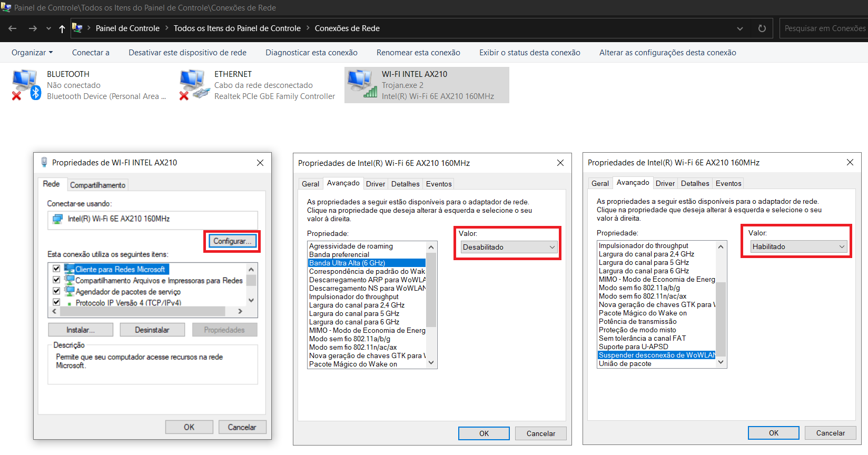Open Eventos tab in right properties dialog
The width and height of the screenshot is (868, 455).
click(728, 183)
